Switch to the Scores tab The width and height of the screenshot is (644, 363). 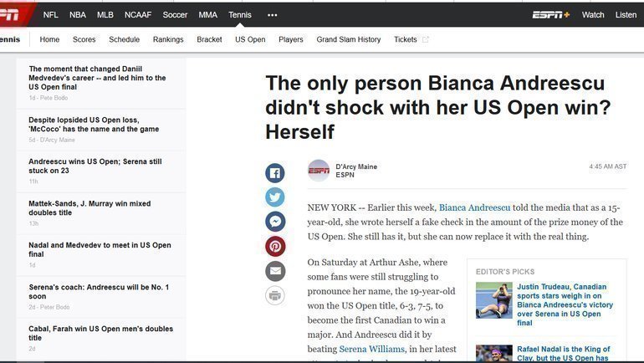84,39
